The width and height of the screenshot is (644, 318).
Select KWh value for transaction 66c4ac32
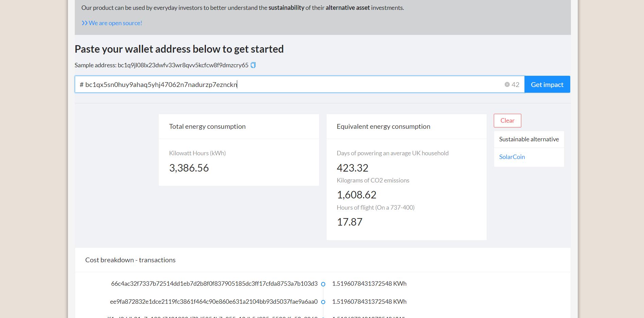[x=369, y=284]
